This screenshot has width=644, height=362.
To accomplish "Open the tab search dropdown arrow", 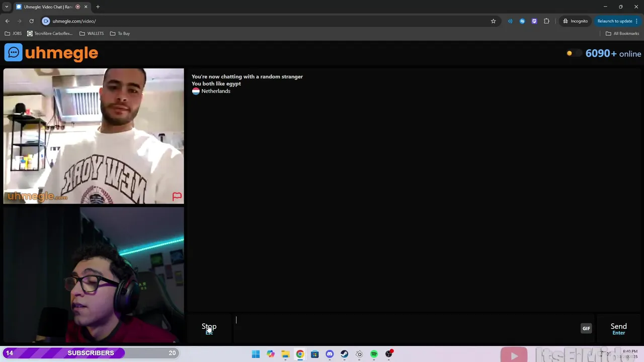I will pyautogui.click(x=7, y=7).
